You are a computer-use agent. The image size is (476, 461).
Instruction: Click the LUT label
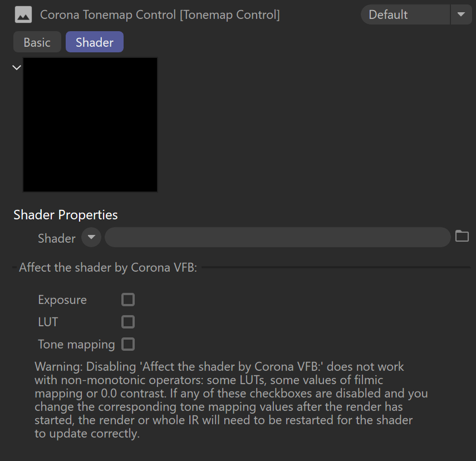[48, 322]
